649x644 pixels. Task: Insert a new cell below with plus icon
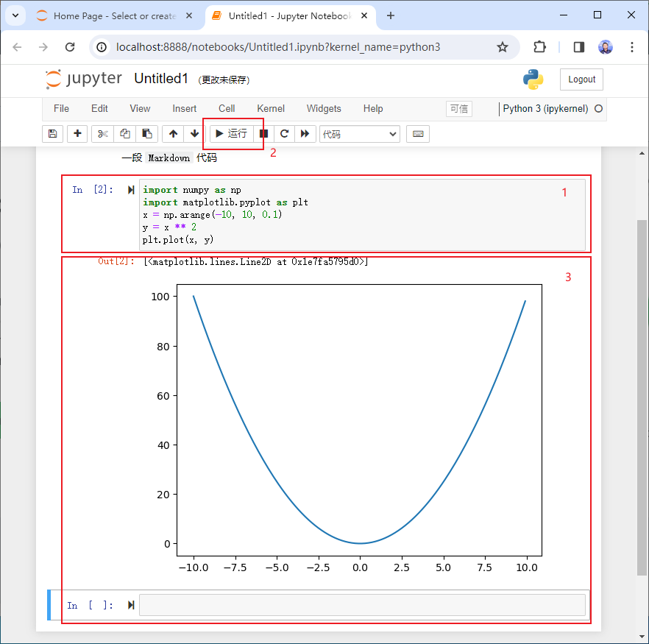tap(77, 134)
